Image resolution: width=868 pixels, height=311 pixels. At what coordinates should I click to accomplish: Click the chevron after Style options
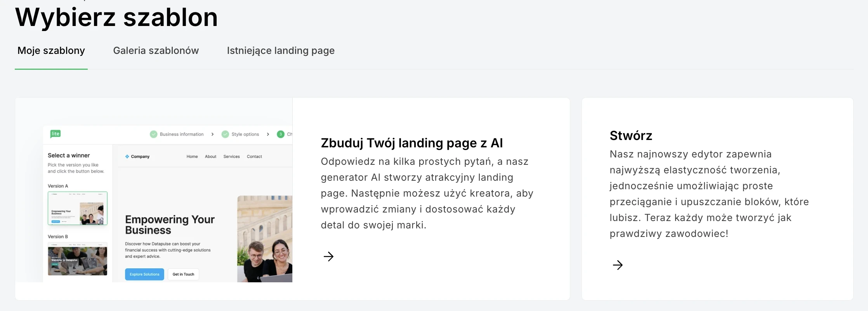click(268, 134)
